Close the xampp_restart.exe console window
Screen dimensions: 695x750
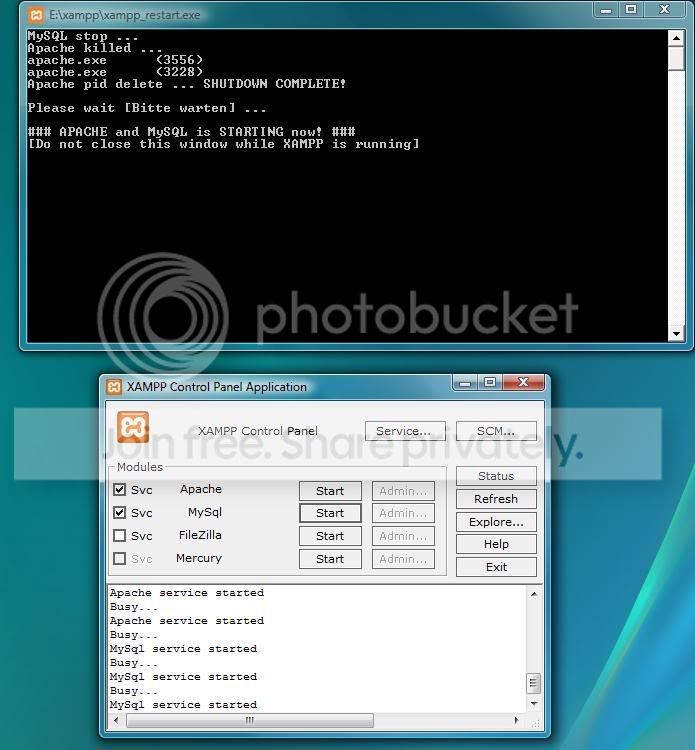(664, 10)
